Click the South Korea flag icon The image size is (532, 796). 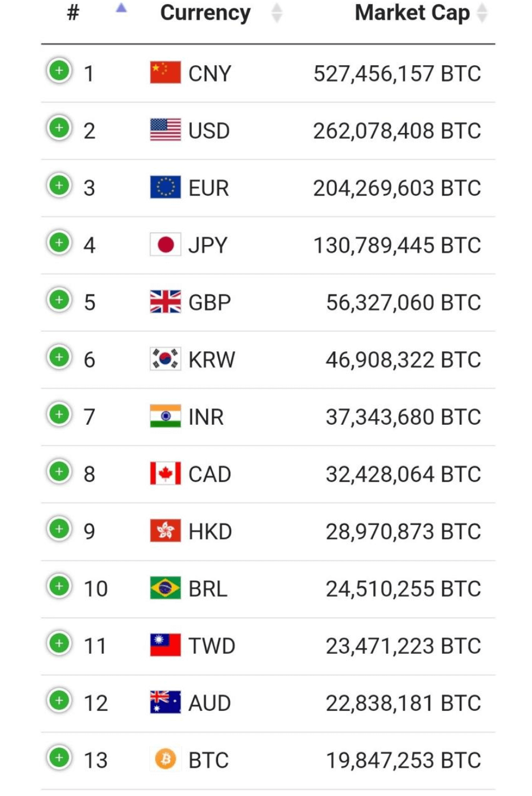(x=166, y=359)
